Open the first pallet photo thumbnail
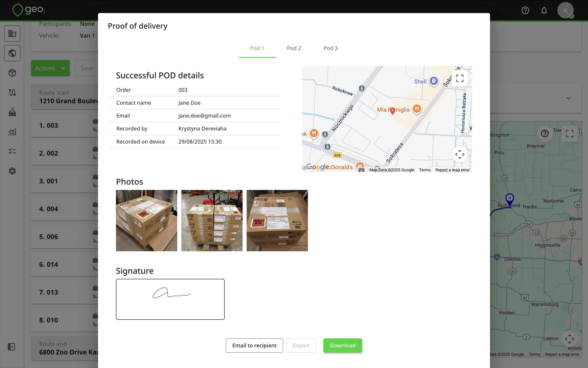This screenshot has height=368, width=588. pyautogui.click(x=147, y=221)
